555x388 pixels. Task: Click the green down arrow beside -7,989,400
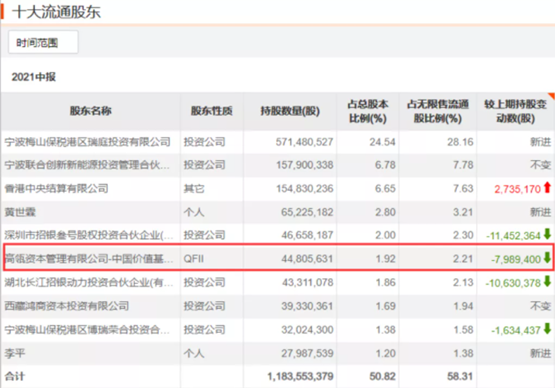pos(547,258)
